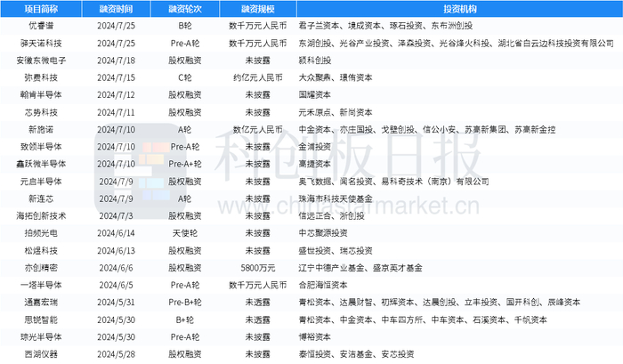Screen dimensions: 623x364
Task: Select the 琼光半导体 cell
Action: tap(41, 337)
